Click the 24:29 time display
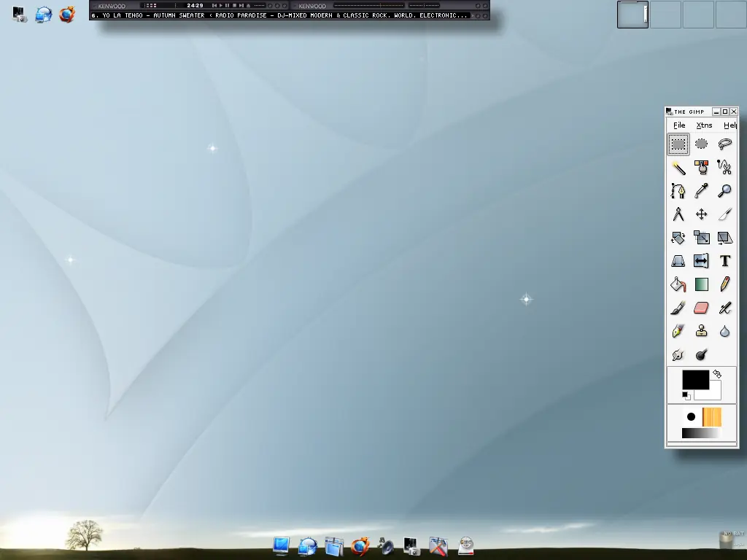Image resolution: width=747 pixels, height=560 pixels. tap(196, 6)
